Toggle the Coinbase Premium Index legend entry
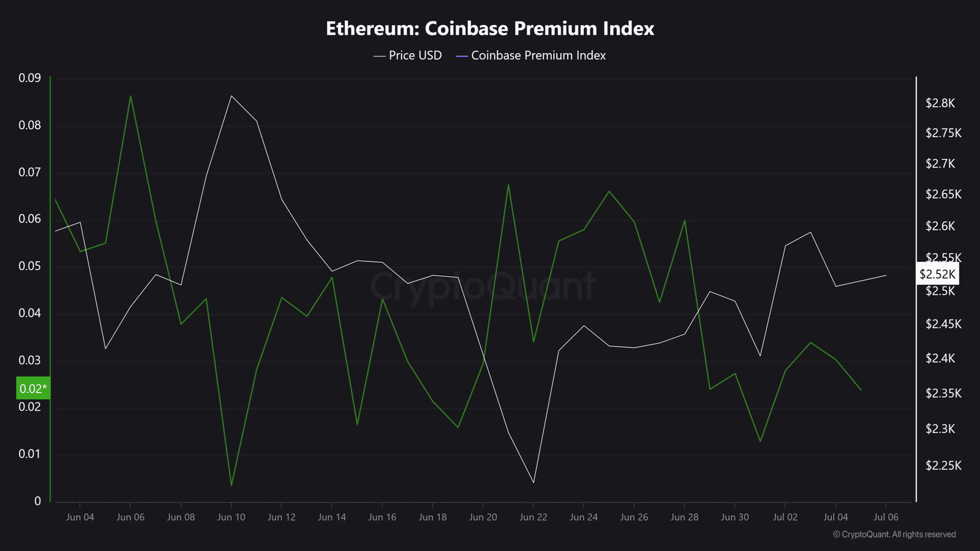 (531, 56)
